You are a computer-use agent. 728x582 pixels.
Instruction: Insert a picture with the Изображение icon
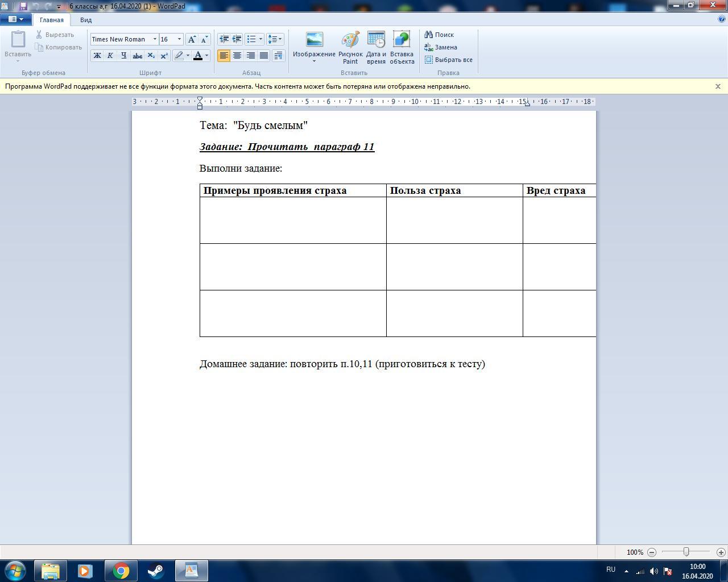click(314, 40)
